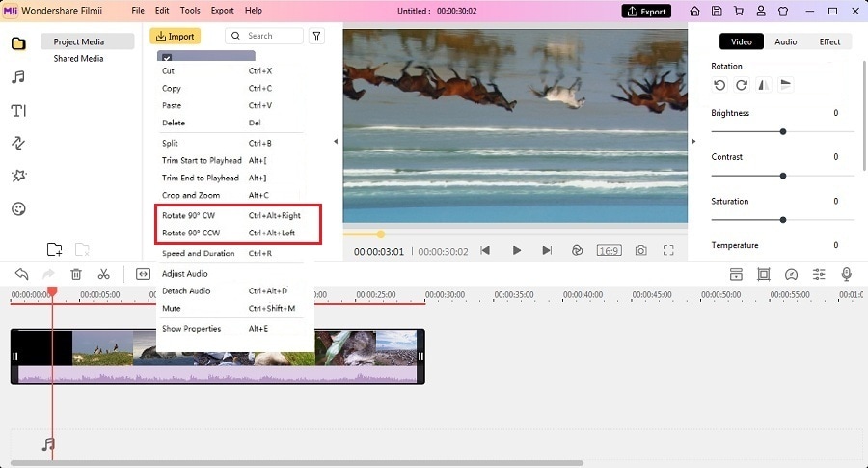Collapse media panel with left arrow
The width and height of the screenshot is (868, 468).
[336, 141]
